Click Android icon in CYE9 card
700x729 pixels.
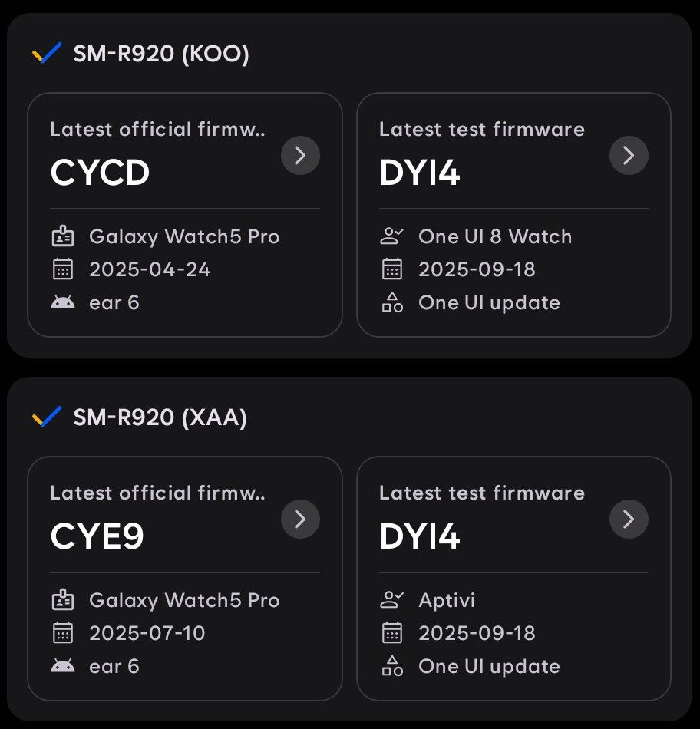click(63, 666)
